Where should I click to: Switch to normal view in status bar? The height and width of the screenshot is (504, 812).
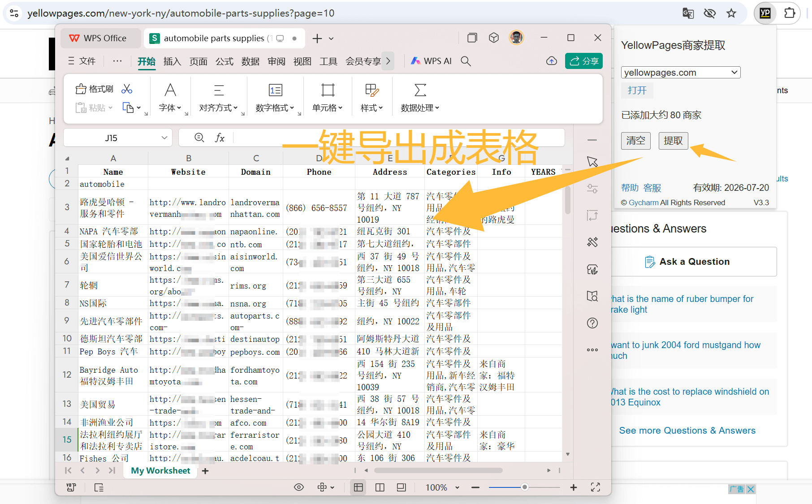pos(358,487)
